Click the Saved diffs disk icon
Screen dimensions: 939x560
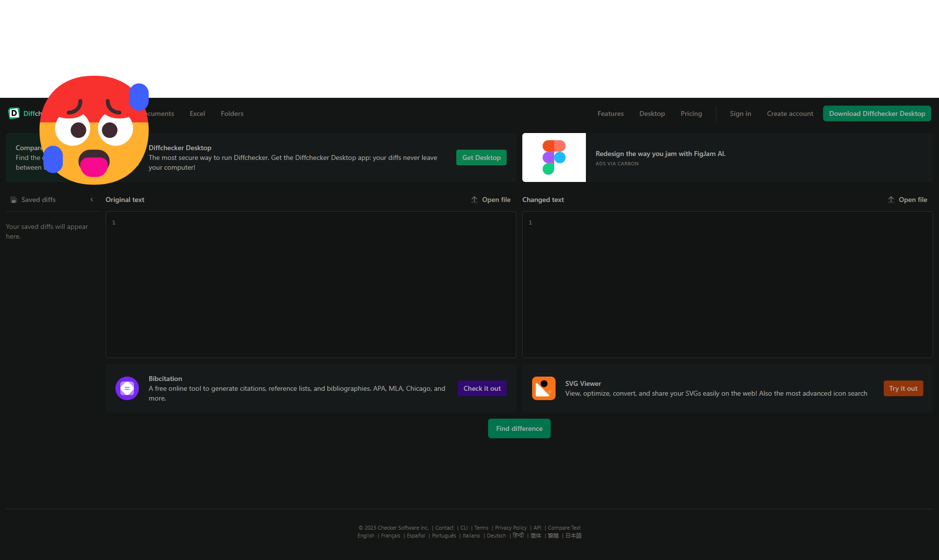click(x=14, y=200)
